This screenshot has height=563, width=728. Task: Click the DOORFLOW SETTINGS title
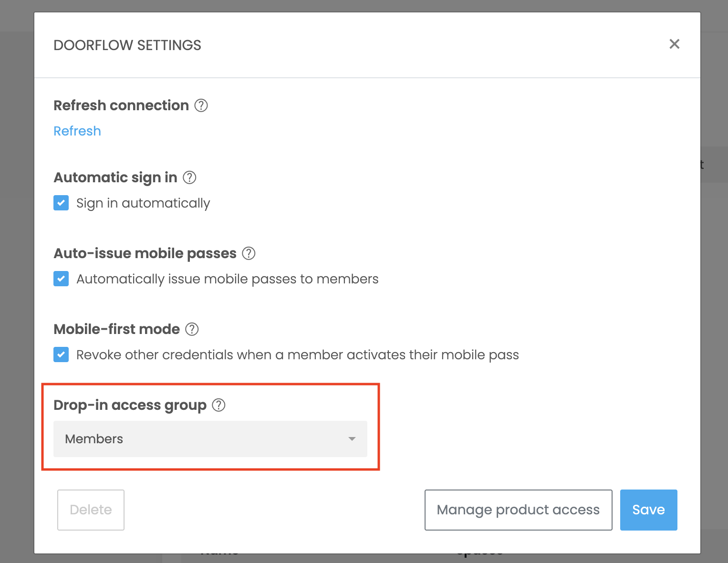(127, 45)
